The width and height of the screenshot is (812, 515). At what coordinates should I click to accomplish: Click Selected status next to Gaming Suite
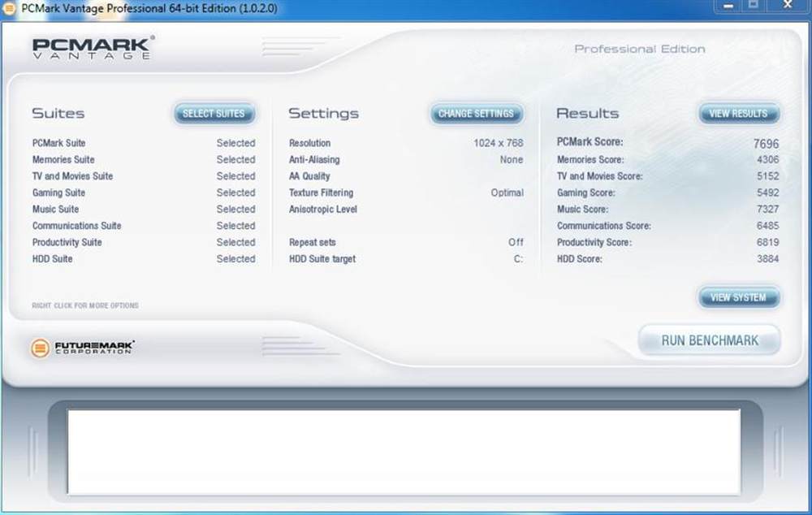pyautogui.click(x=235, y=193)
